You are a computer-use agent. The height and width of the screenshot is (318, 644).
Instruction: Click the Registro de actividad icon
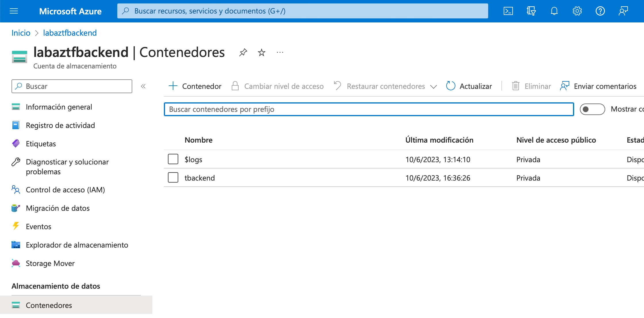tap(16, 125)
